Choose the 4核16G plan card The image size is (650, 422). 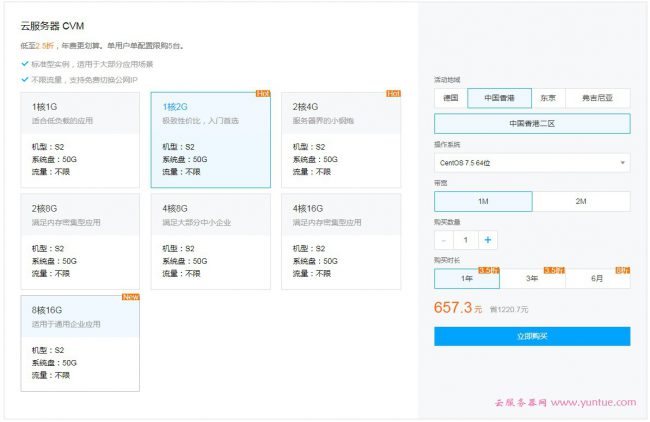coord(341,241)
